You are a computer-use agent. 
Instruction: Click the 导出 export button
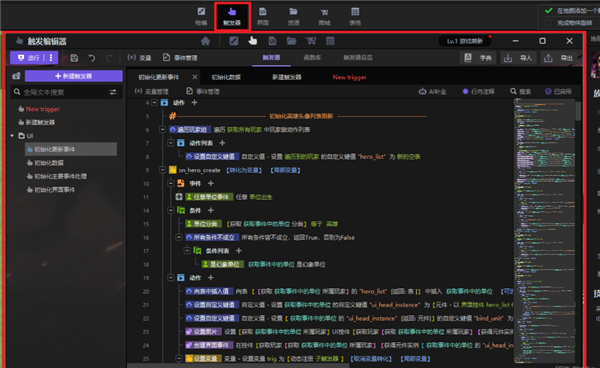click(x=559, y=58)
